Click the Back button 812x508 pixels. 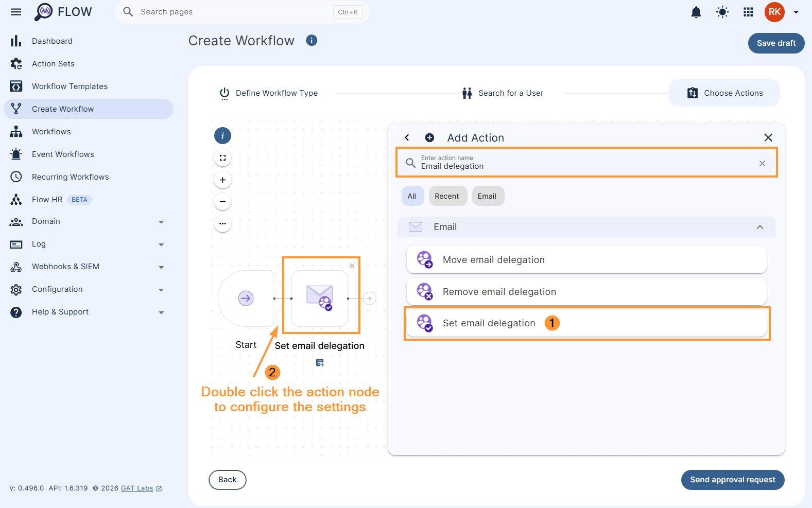227,480
